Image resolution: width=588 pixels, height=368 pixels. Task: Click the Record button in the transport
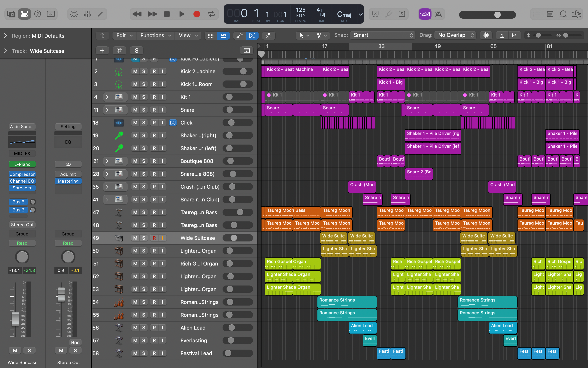pos(196,14)
